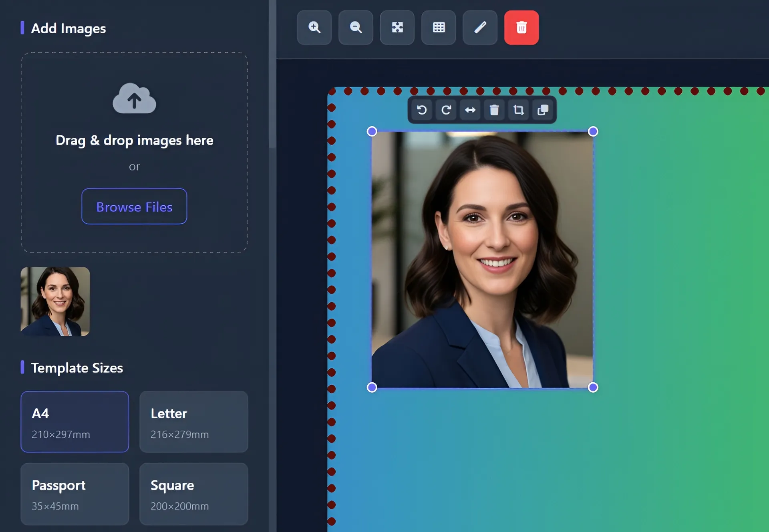
Task: Select the zoom out tool
Action: click(x=356, y=28)
